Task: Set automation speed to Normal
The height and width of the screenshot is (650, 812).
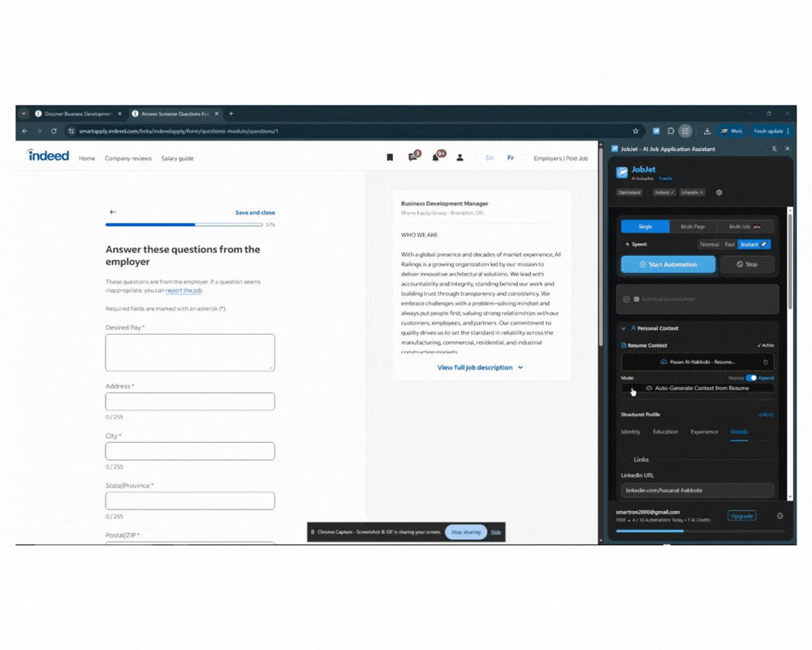Action: (709, 244)
